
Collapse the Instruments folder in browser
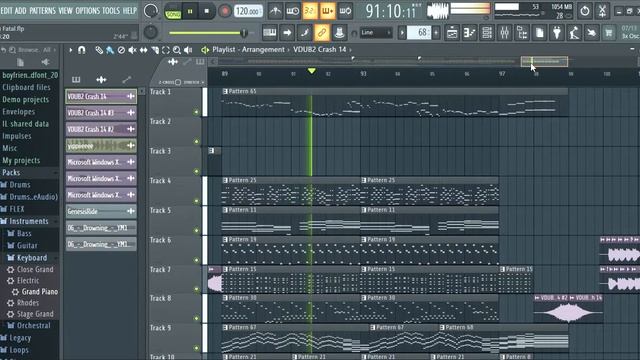pos(28,221)
